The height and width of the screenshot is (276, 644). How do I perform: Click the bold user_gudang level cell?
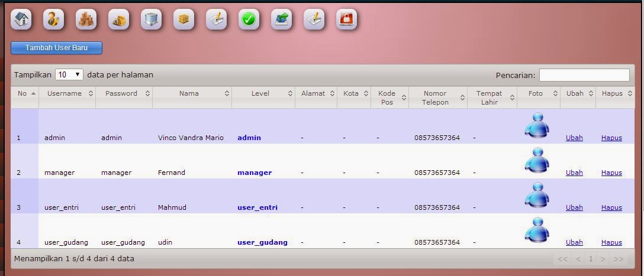click(262, 242)
